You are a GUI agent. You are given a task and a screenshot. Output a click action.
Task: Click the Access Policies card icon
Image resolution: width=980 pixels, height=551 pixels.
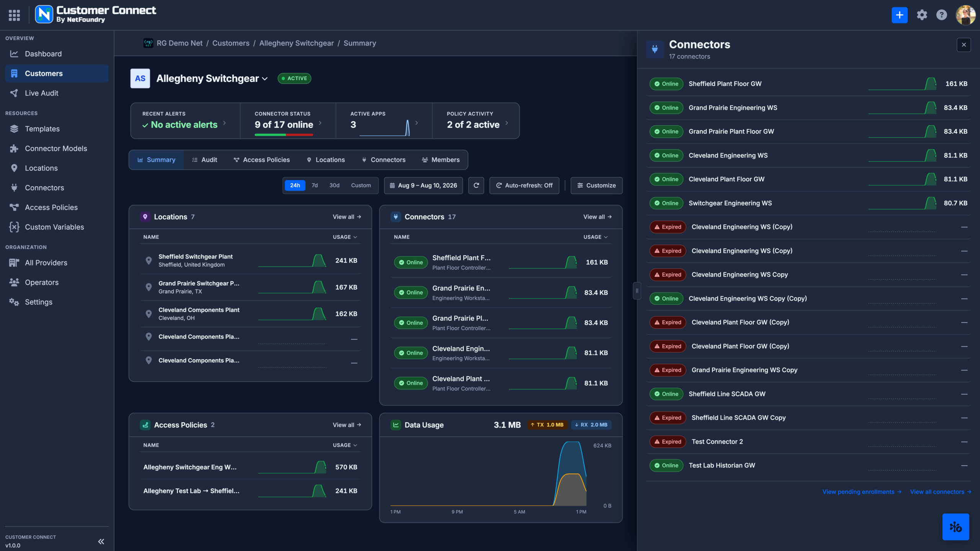tap(145, 425)
